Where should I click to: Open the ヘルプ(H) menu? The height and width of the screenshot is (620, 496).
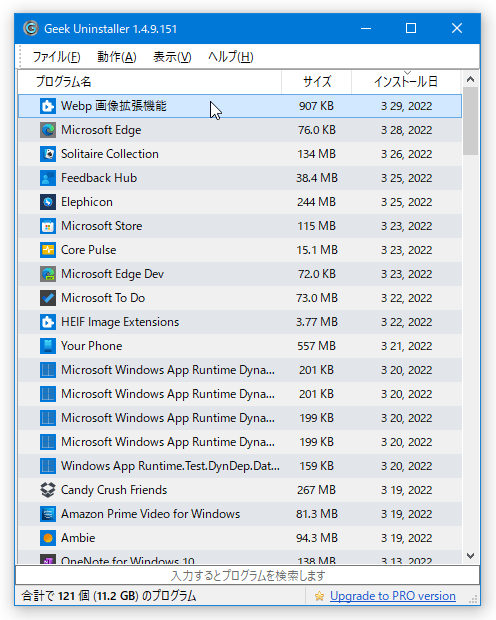pyautogui.click(x=231, y=57)
